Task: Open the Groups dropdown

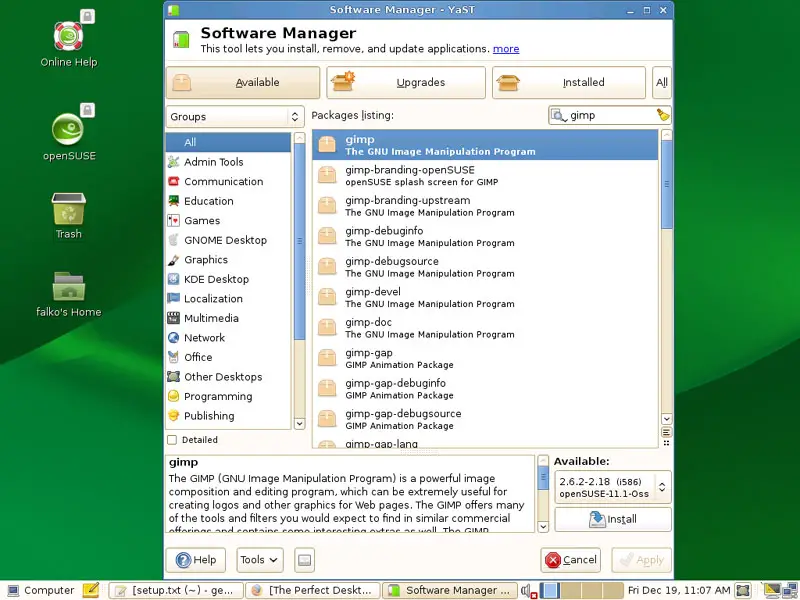Action: (x=235, y=116)
